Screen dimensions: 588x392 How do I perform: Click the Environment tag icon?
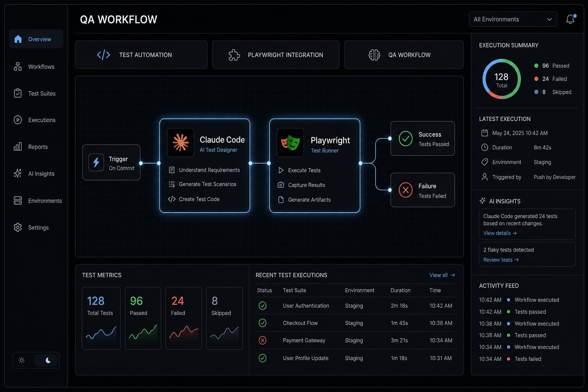click(x=485, y=162)
